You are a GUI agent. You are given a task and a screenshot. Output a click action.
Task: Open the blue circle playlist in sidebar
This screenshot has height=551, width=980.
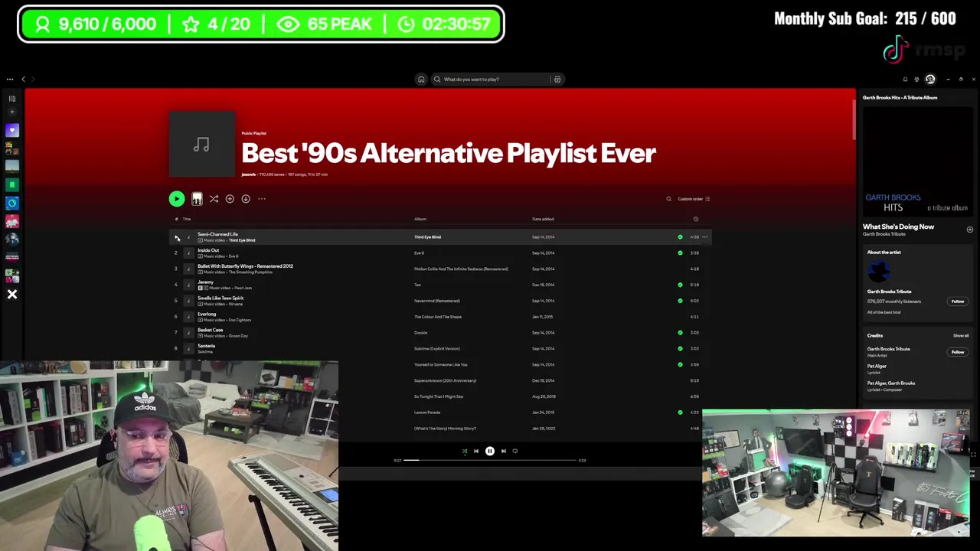(x=12, y=203)
